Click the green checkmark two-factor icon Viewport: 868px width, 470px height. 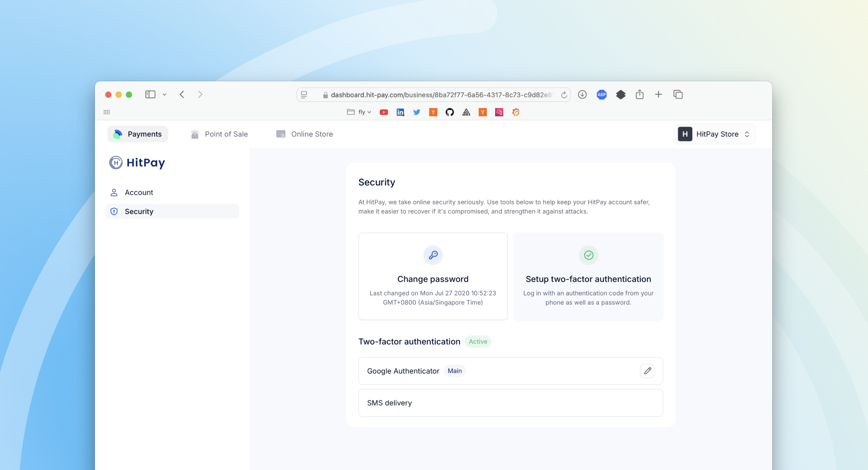[588, 255]
